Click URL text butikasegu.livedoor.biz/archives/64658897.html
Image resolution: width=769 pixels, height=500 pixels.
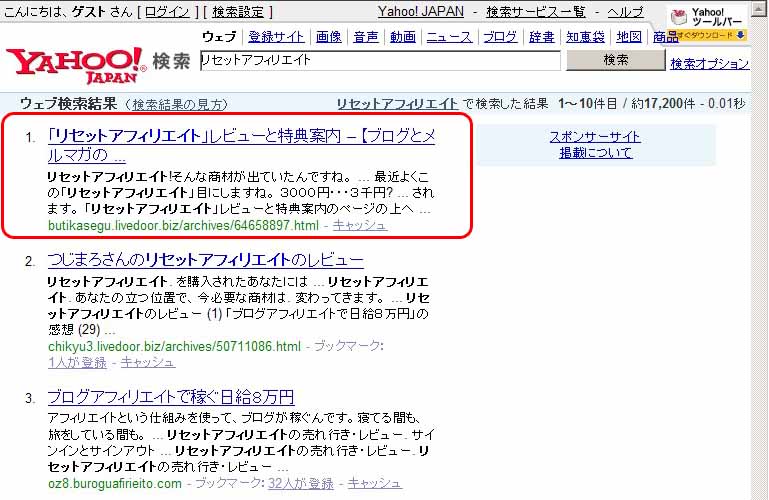point(183,225)
